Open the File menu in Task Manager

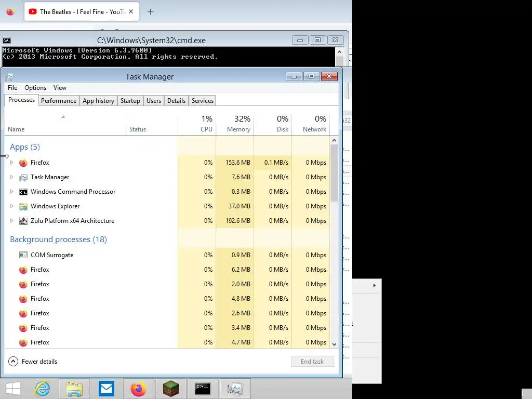point(12,88)
